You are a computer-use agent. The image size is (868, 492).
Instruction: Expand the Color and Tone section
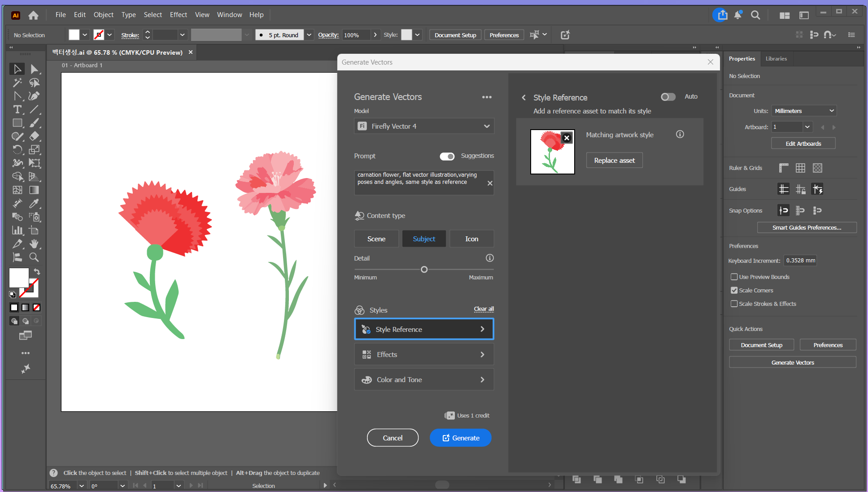tap(424, 380)
